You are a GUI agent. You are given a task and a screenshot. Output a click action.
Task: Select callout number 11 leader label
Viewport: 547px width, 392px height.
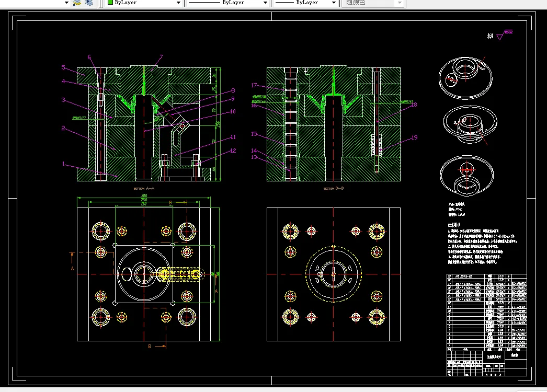tap(233, 137)
